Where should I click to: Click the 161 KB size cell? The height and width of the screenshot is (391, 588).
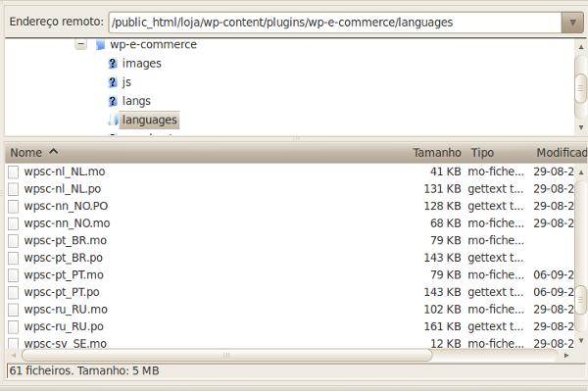[443, 327]
